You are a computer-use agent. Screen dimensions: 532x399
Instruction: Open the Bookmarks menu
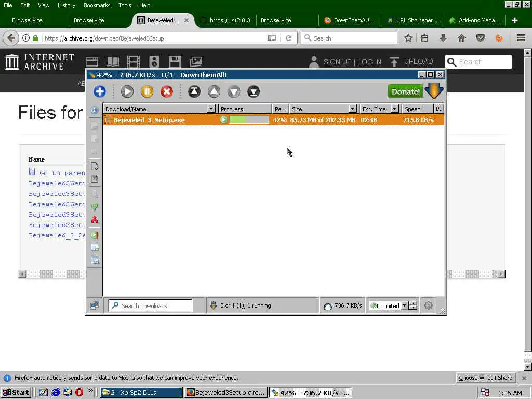[97, 5]
